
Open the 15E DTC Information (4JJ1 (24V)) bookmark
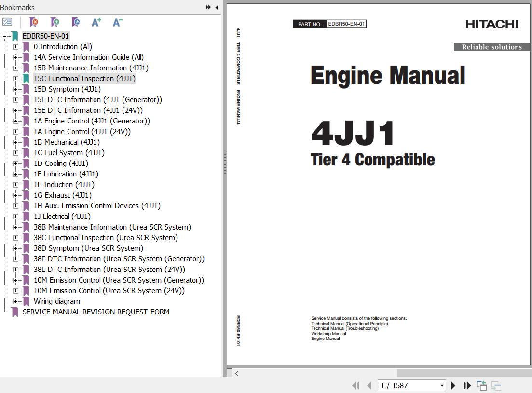88,110
